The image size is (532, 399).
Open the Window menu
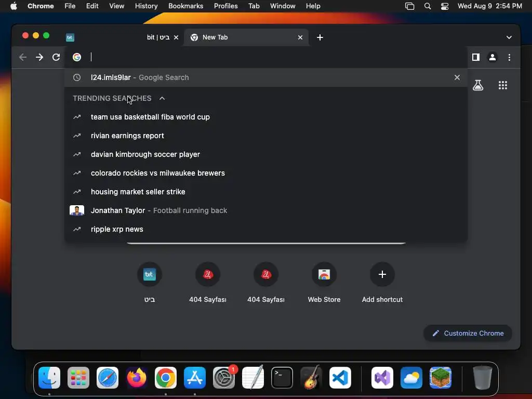coord(283,6)
